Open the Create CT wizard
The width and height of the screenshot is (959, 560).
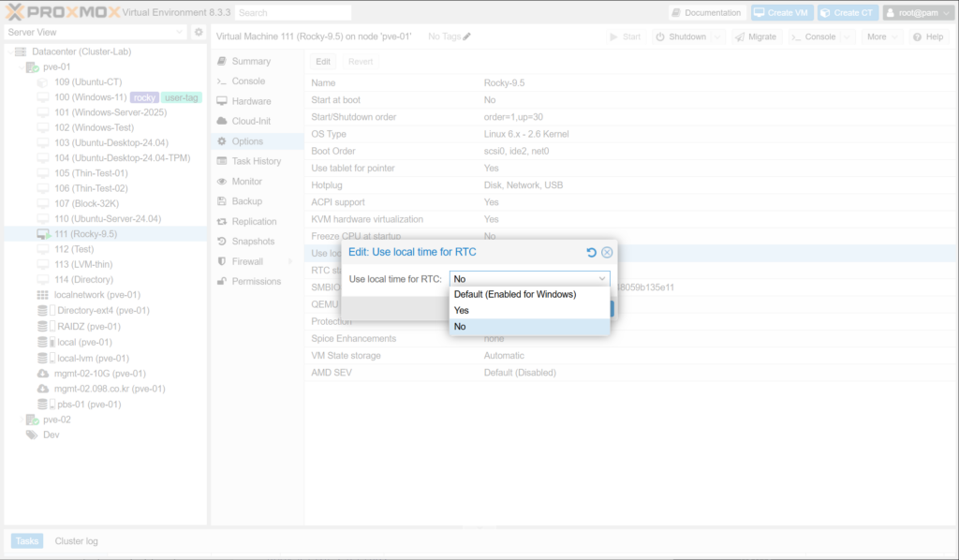(847, 13)
